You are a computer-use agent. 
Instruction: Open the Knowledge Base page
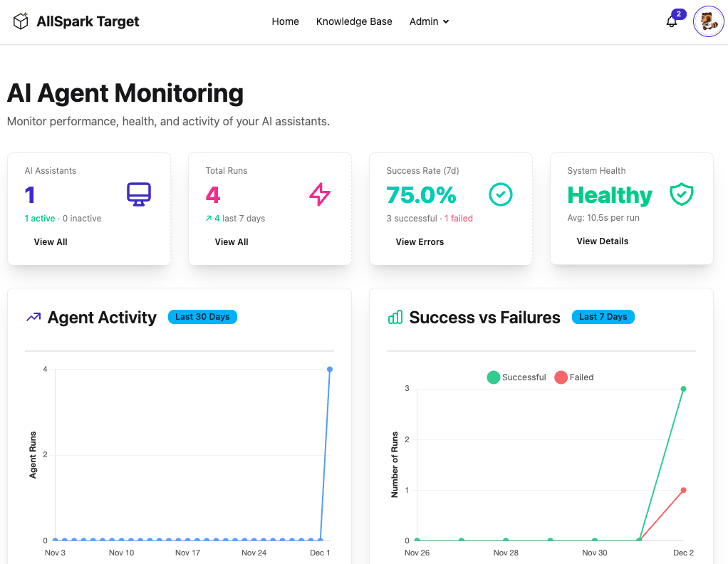click(354, 21)
